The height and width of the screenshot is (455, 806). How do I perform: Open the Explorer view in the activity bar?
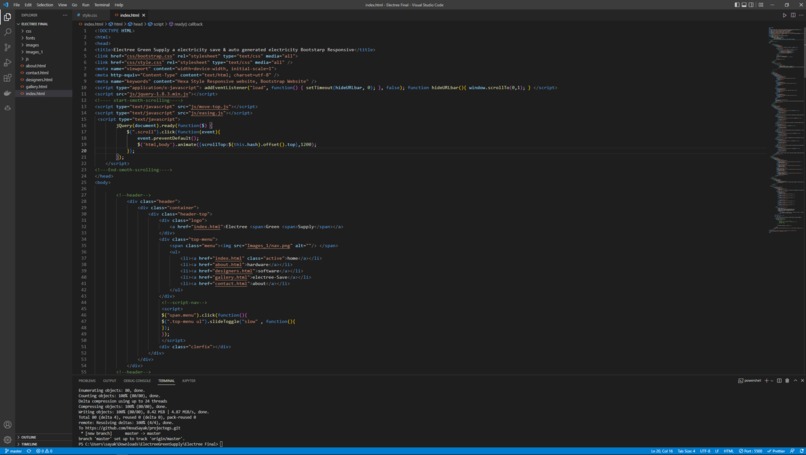coord(7,17)
